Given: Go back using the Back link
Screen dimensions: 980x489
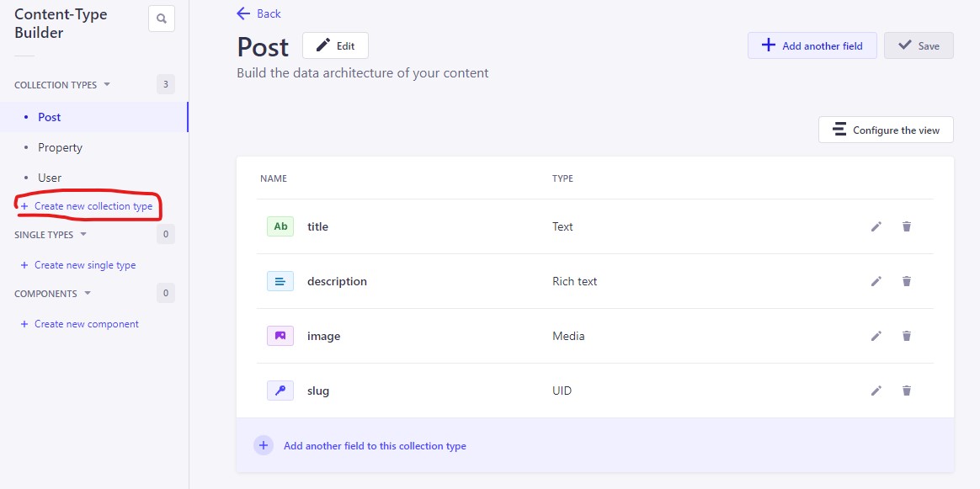Looking at the screenshot, I should click(x=259, y=13).
